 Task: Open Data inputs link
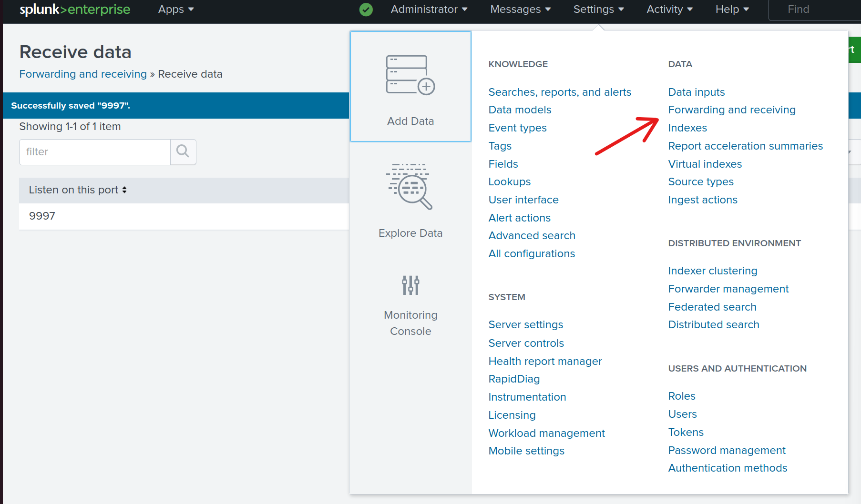pos(696,92)
